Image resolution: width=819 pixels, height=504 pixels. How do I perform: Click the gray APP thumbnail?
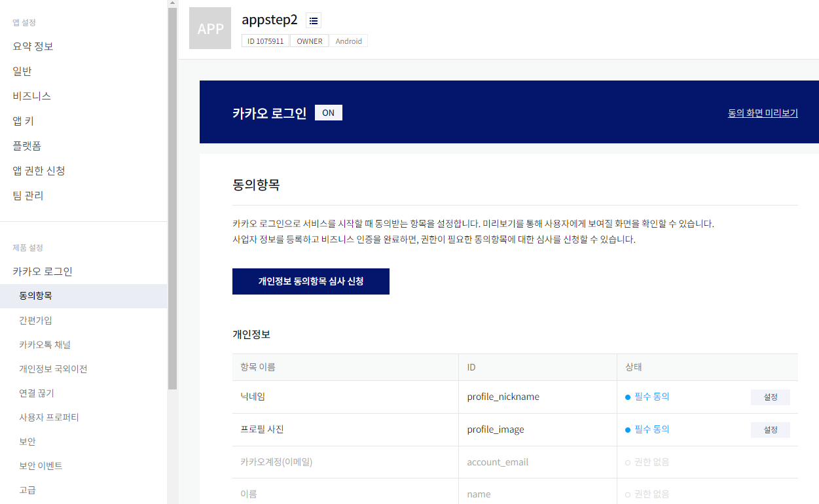210,28
